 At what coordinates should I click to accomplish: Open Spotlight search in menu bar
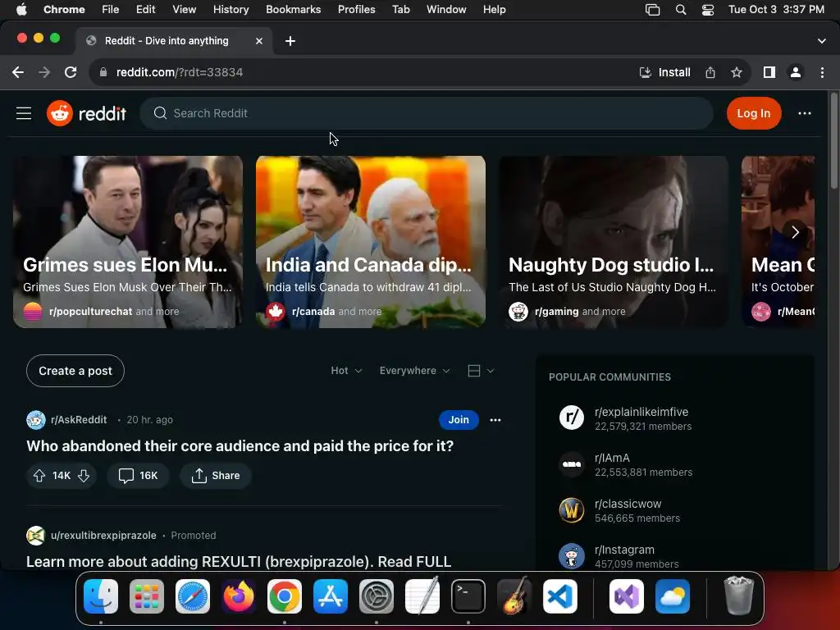[x=680, y=10]
